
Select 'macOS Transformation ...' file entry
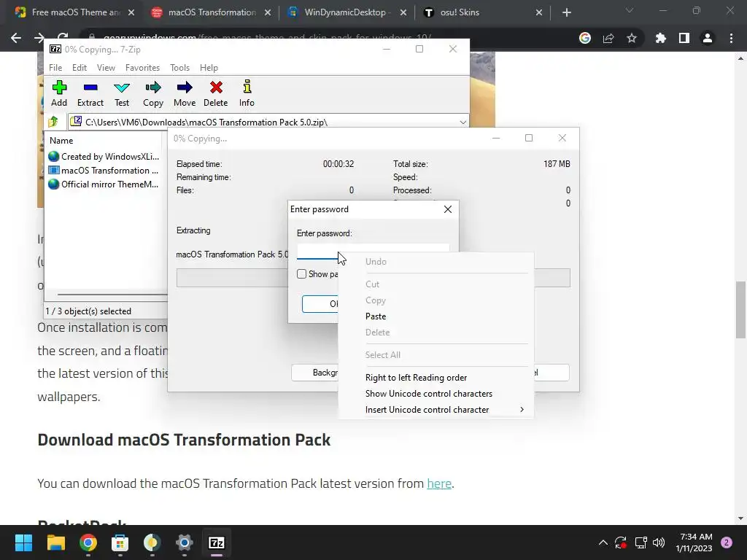click(x=104, y=171)
